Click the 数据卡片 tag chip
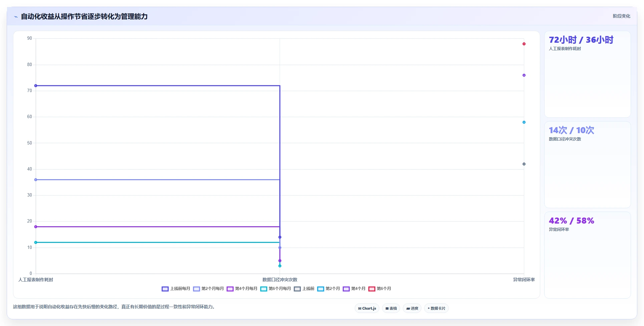Screen dimensions: 644x326 click(x=436, y=308)
